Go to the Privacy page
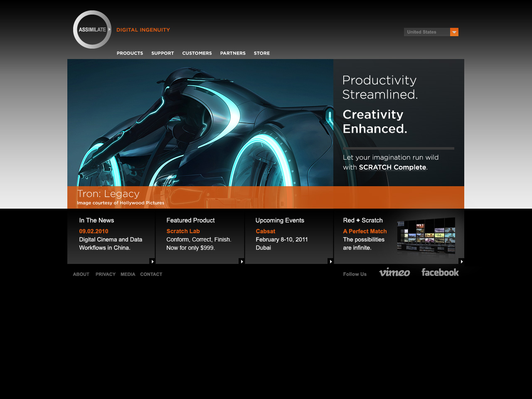Screen dimensions: 532x399 (x=106, y=274)
